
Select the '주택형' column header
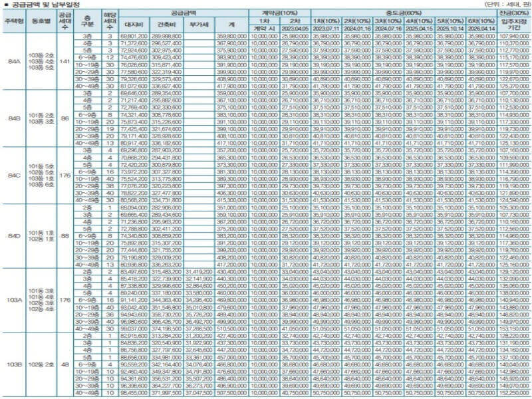pyautogui.click(x=14, y=21)
